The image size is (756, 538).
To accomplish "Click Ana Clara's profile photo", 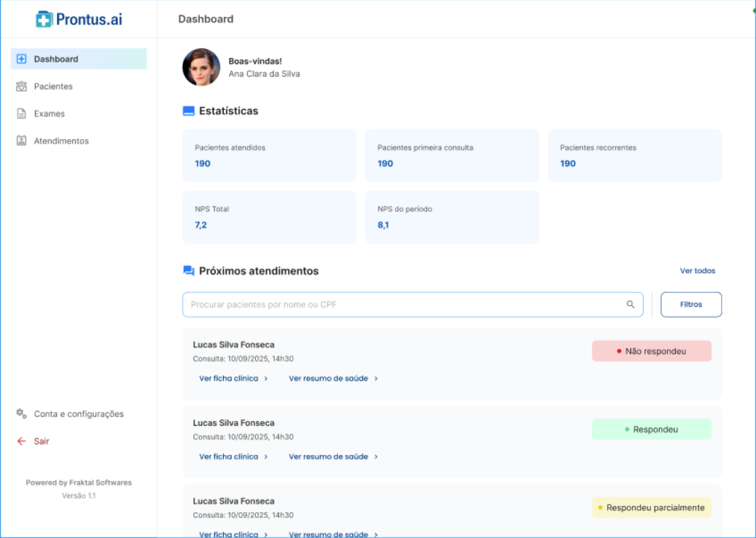I will (201, 67).
